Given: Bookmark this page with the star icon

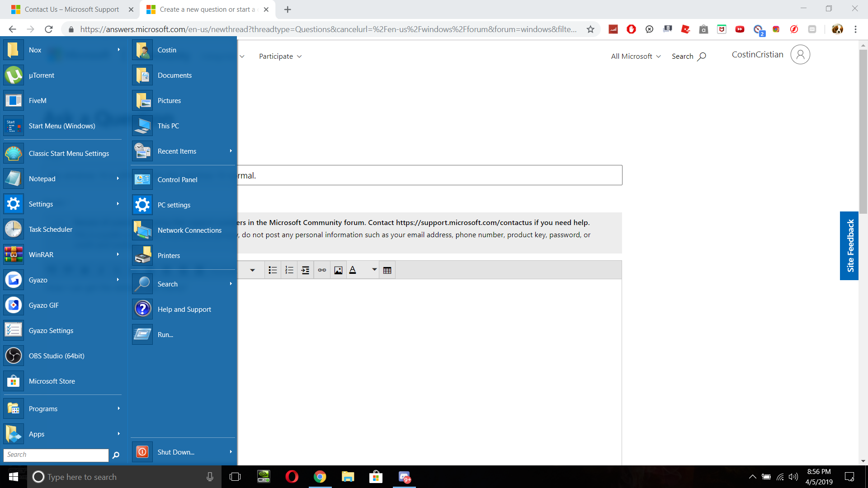Looking at the screenshot, I should click(590, 29).
